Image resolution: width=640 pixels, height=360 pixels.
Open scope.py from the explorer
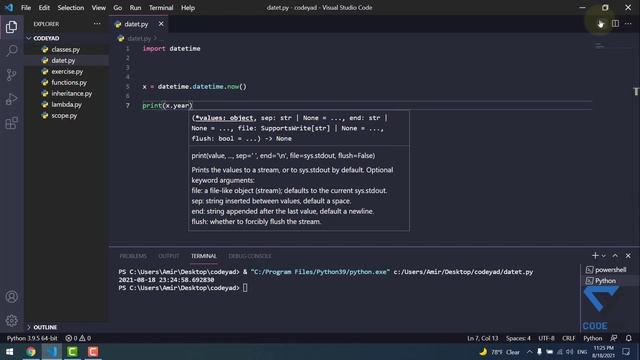[x=64, y=116]
